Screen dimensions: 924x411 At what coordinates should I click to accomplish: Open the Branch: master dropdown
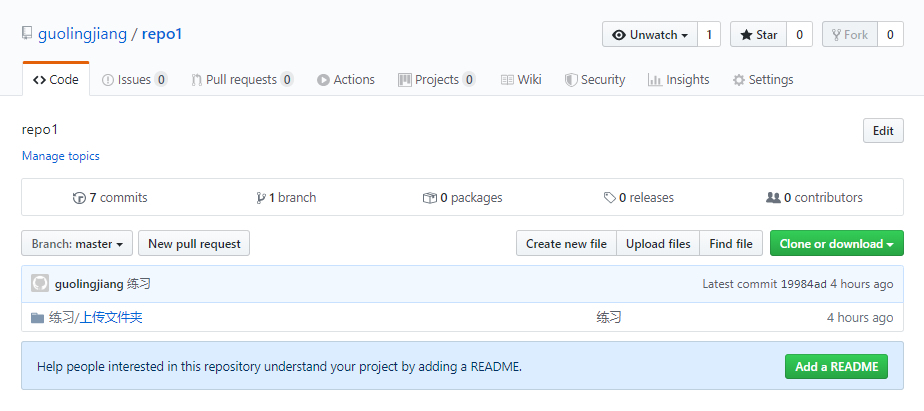77,244
